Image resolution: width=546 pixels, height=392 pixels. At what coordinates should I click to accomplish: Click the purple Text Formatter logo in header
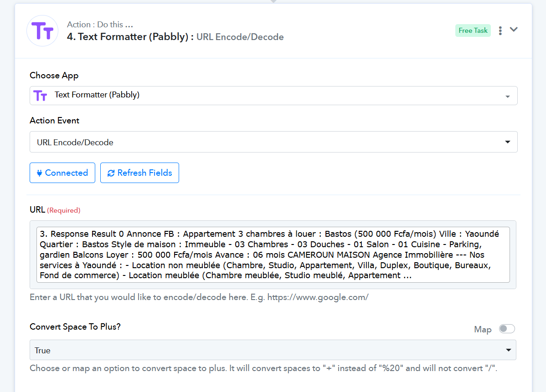coord(42,31)
